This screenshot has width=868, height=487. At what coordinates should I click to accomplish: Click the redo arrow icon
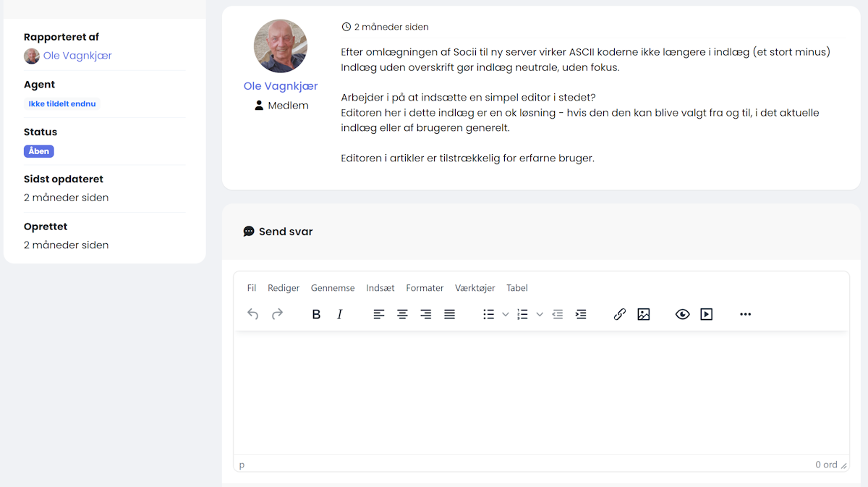point(277,314)
